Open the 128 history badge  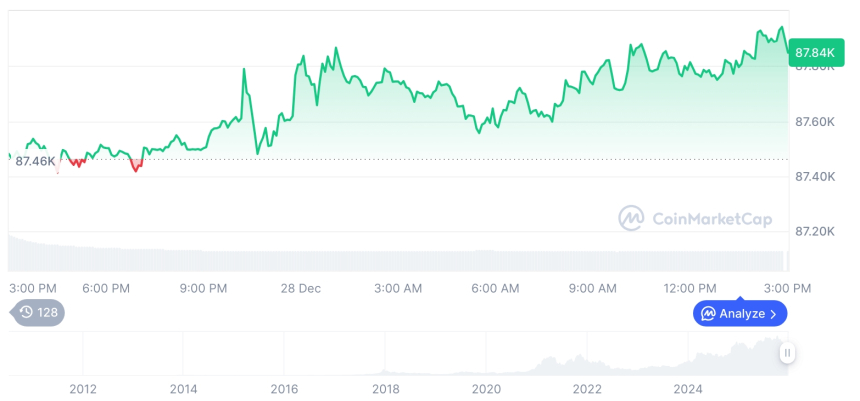40,312
